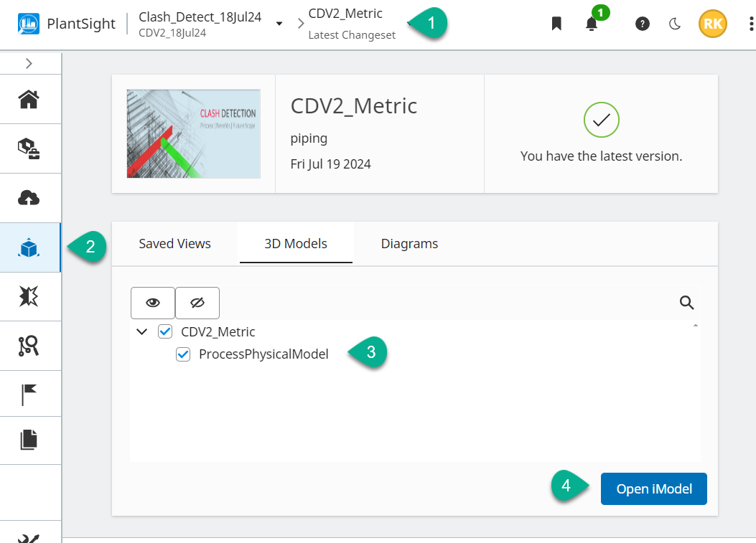Open the notifications bell
The height and width of the screenshot is (543, 756).
coord(592,24)
